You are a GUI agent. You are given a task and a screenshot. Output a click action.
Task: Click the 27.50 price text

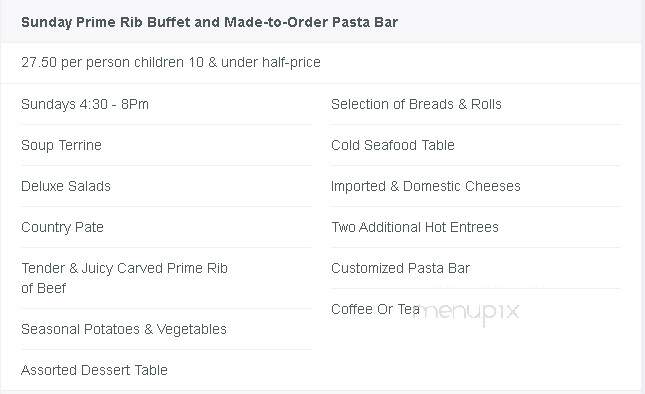tap(39, 63)
